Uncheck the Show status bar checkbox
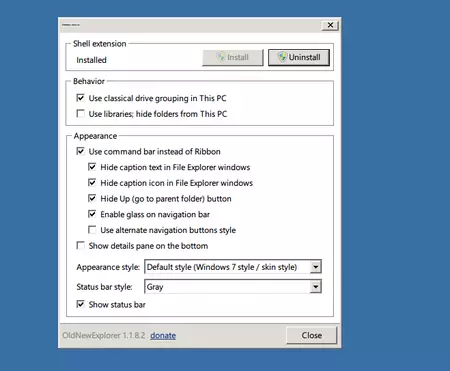 coord(80,304)
